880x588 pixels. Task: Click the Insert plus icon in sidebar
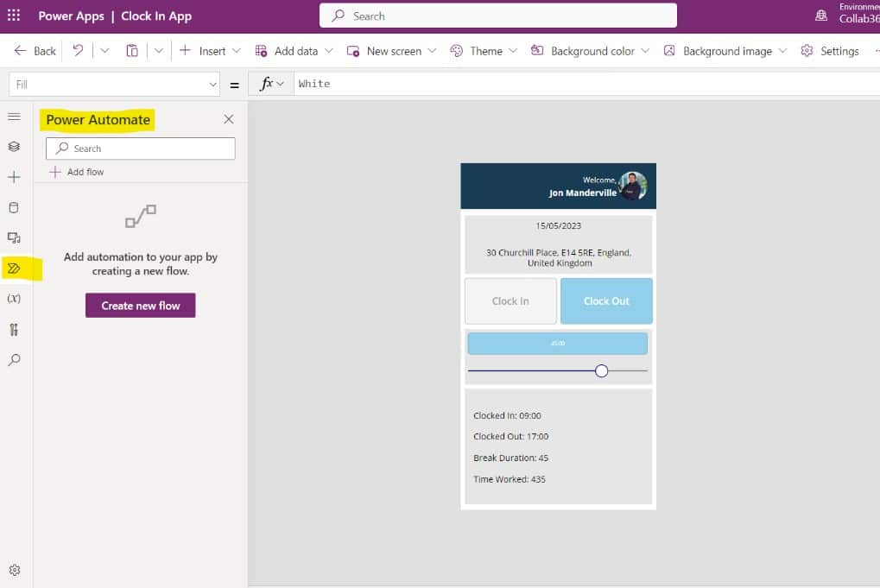tap(14, 177)
